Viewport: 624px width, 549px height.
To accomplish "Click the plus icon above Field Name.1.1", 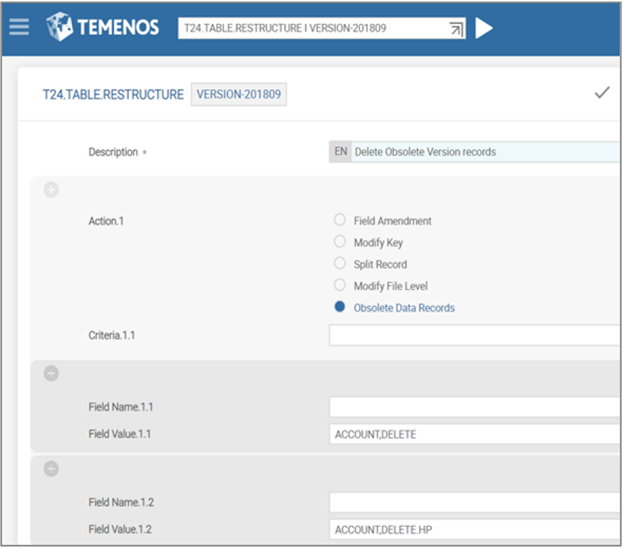I will pyautogui.click(x=51, y=374).
